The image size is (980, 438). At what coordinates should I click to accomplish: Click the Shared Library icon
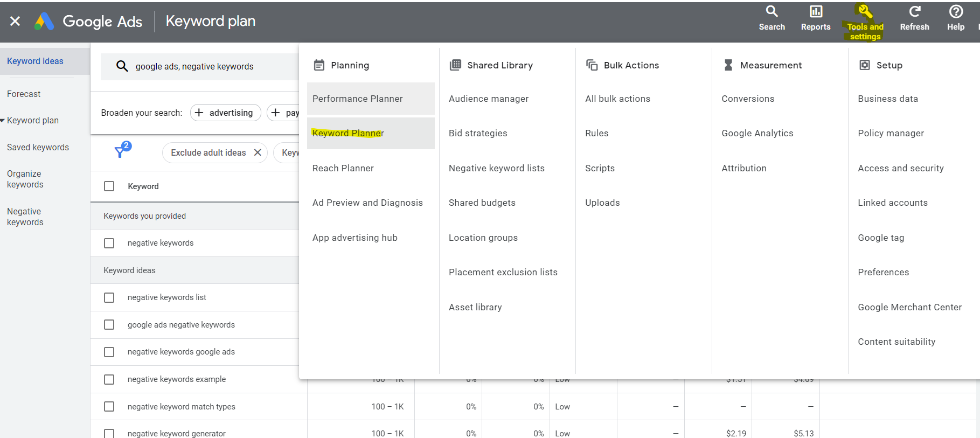(x=455, y=65)
